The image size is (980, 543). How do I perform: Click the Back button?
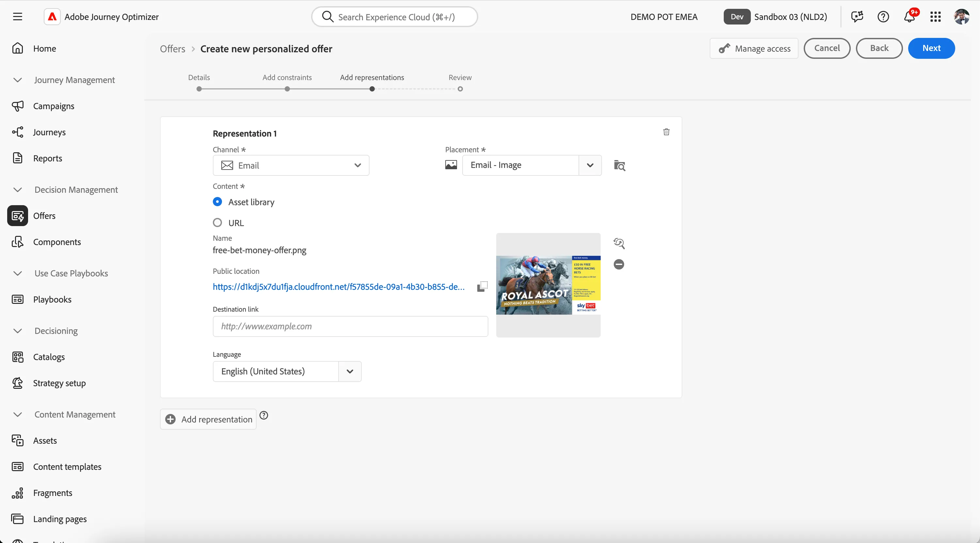click(879, 48)
